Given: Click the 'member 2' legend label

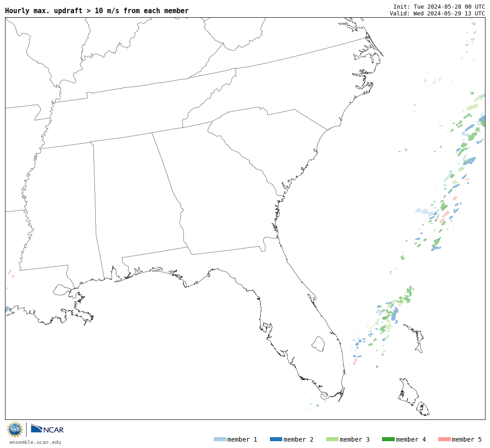Looking at the screenshot, I should (x=299, y=439).
